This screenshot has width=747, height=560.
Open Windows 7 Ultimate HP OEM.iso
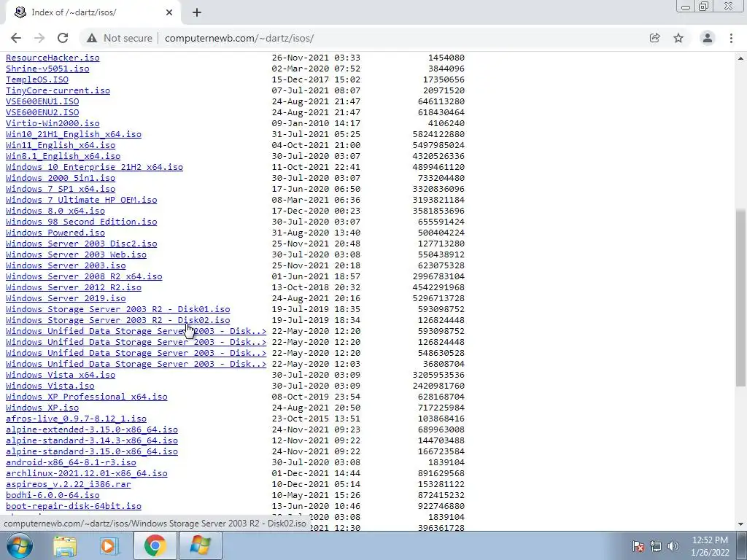point(81,200)
